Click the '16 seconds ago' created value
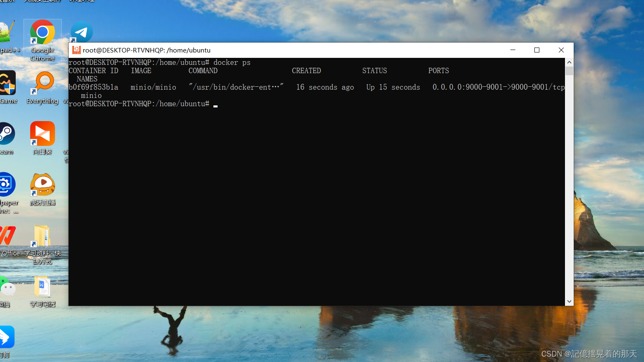644x362 pixels. tap(325, 87)
